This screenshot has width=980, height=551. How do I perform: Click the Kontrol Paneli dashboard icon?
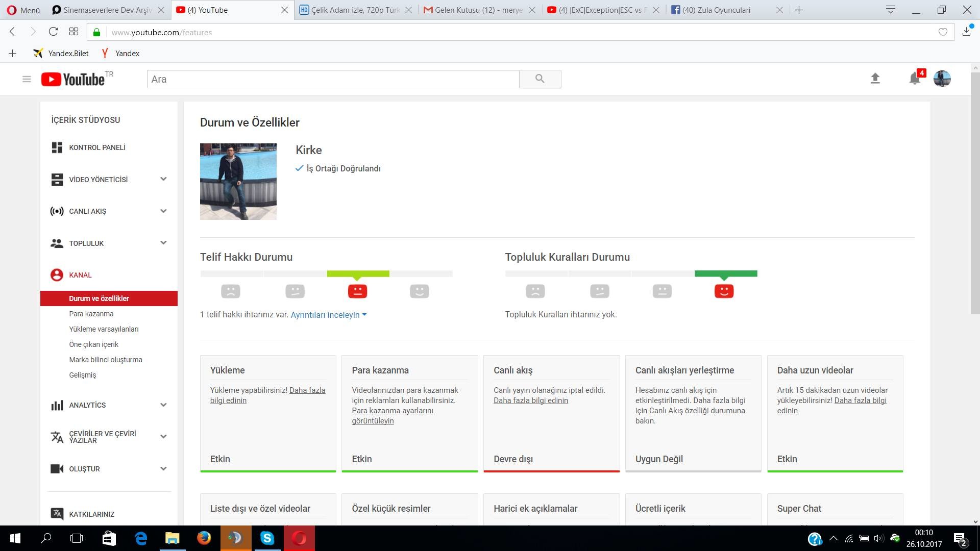pyautogui.click(x=57, y=147)
